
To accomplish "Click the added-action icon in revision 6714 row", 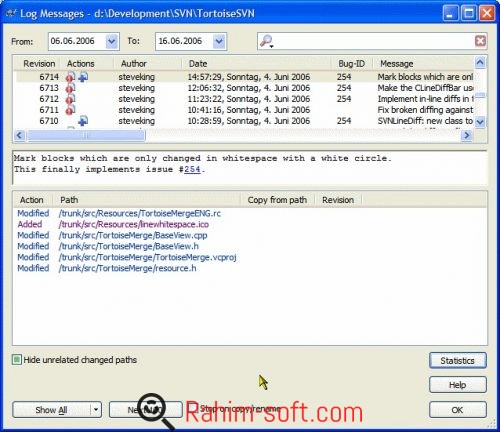I will point(83,77).
